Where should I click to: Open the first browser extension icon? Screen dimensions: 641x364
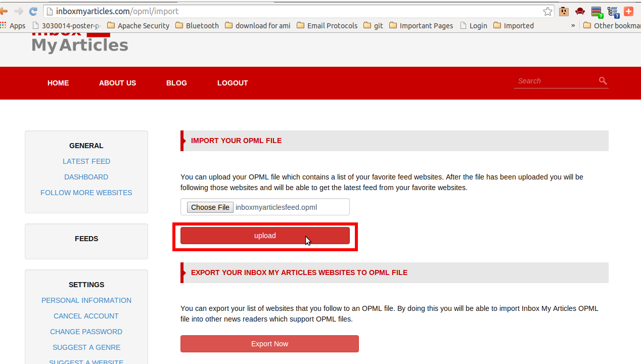click(x=564, y=11)
